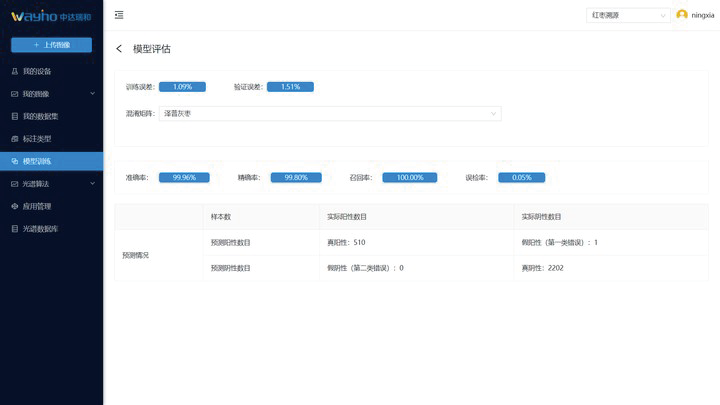Click the sidebar collapse hamburger icon
This screenshot has width=720, height=405.
pyautogui.click(x=119, y=15)
